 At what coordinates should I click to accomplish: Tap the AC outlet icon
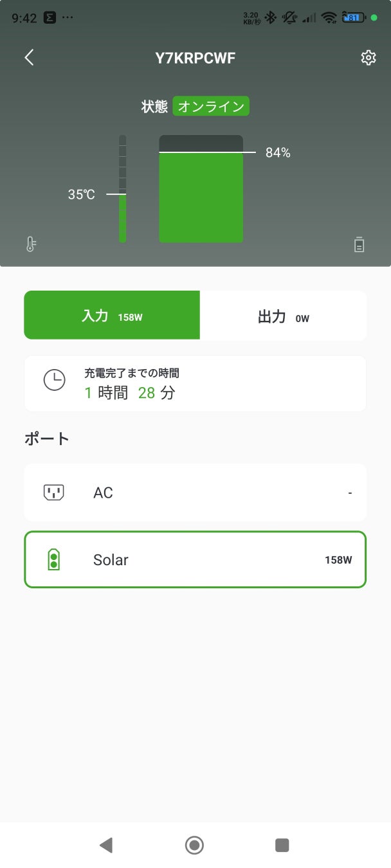(54, 493)
